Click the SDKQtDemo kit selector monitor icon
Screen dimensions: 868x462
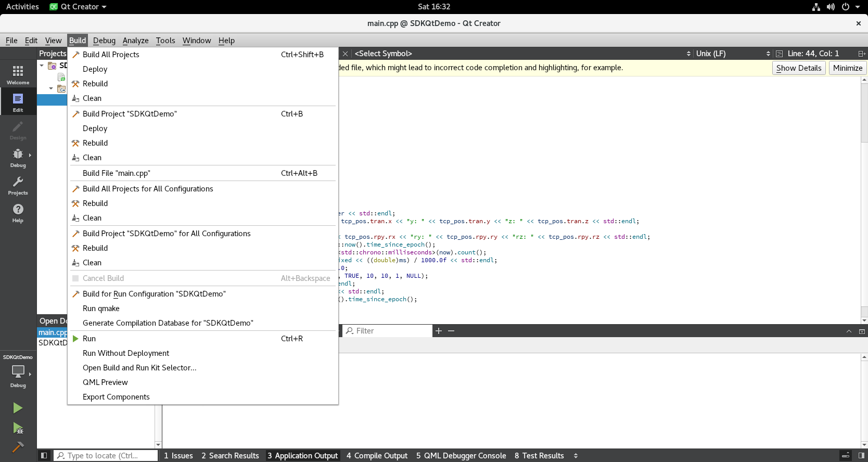[x=18, y=371]
